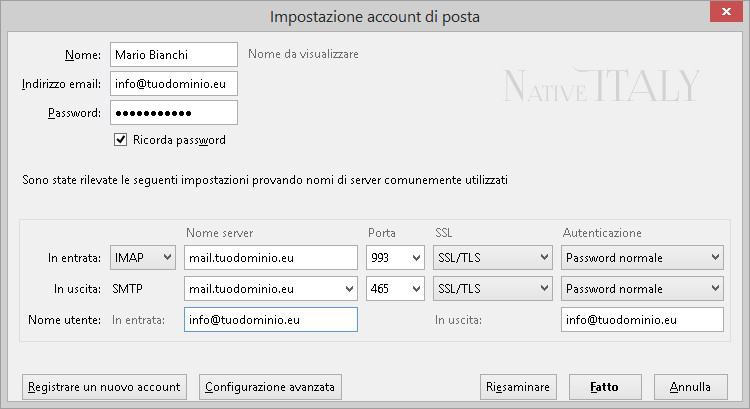
Task: Toggle the Ricorda password checkbox
Action: point(121,140)
